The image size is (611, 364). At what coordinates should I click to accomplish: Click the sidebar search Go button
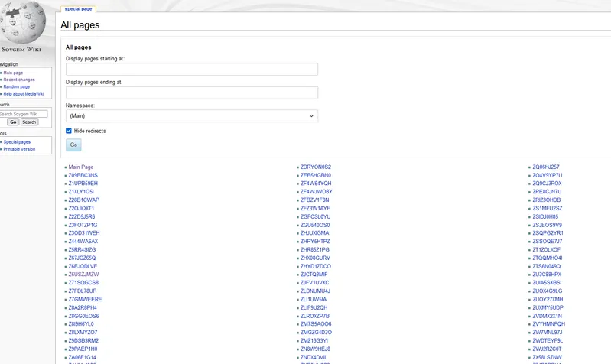point(13,122)
